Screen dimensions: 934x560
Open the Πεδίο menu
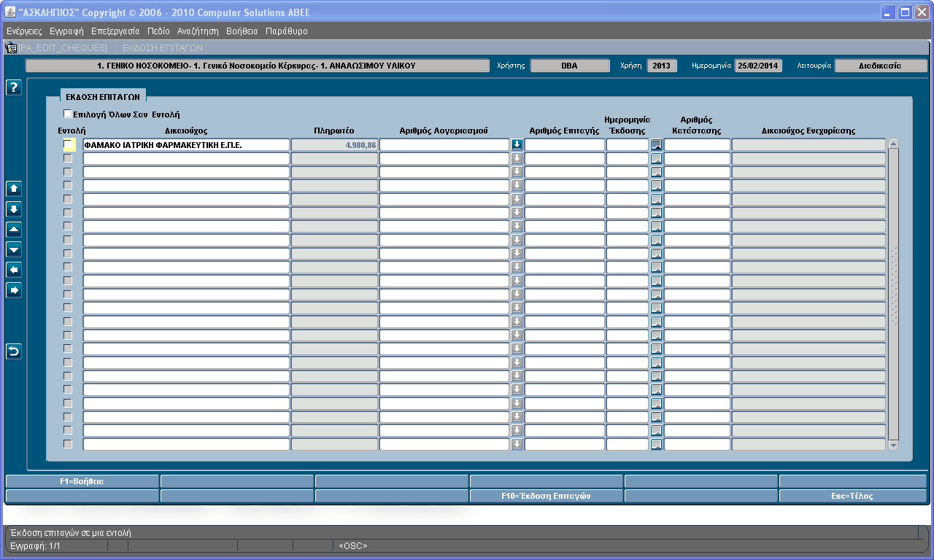[158, 31]
